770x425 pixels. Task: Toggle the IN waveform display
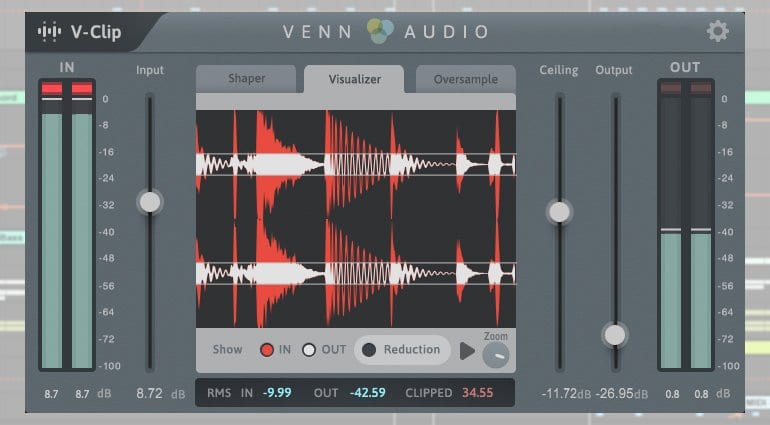click(x=267, y=350)
